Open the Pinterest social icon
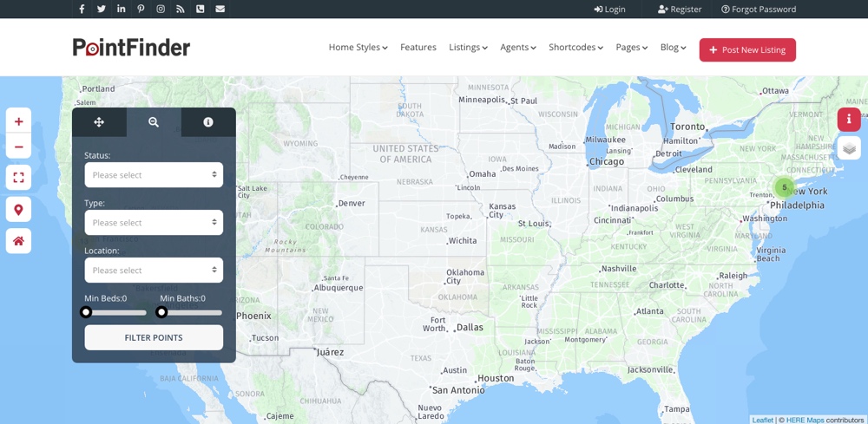 coord(141,9)
